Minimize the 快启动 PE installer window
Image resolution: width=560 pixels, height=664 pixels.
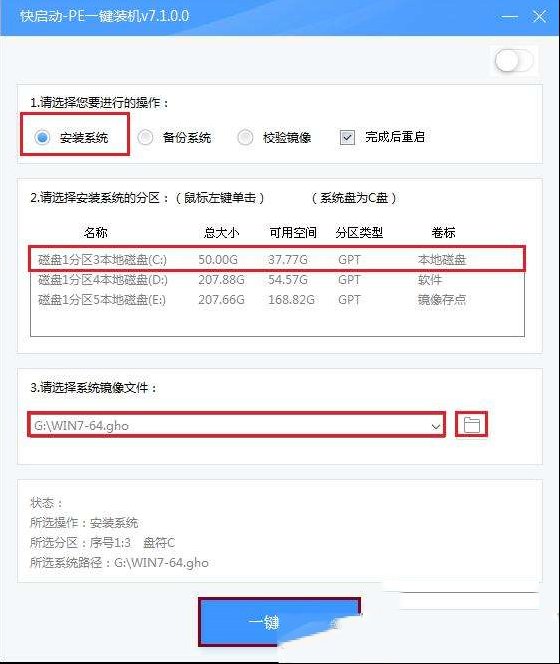[510, 17]
